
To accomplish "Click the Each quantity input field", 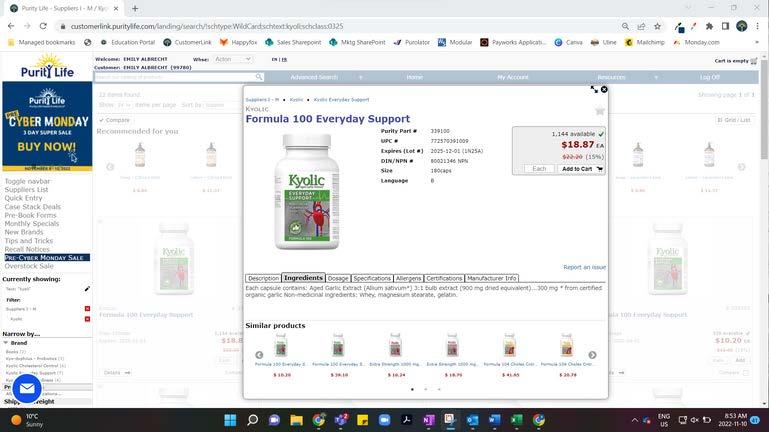I will (x=539, y=169).
